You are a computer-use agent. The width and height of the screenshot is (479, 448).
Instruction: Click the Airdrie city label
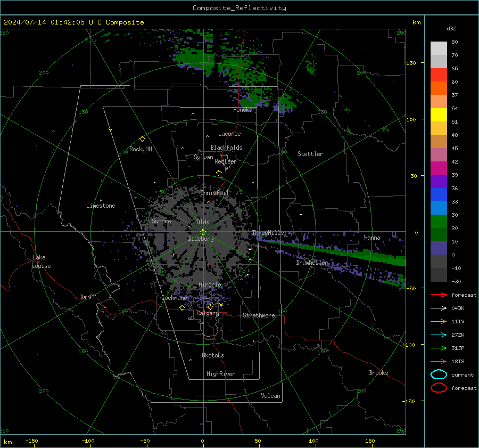pyautogui.click(x=210, y=284)
